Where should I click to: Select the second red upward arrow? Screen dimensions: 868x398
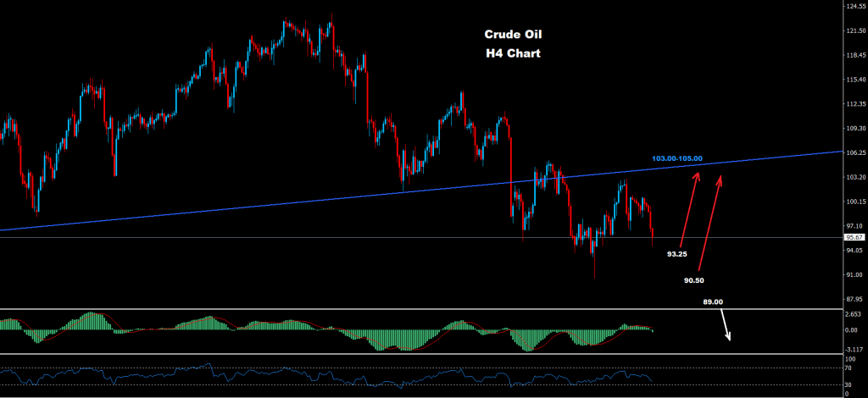pyautogui.click(x=711, y=224)
